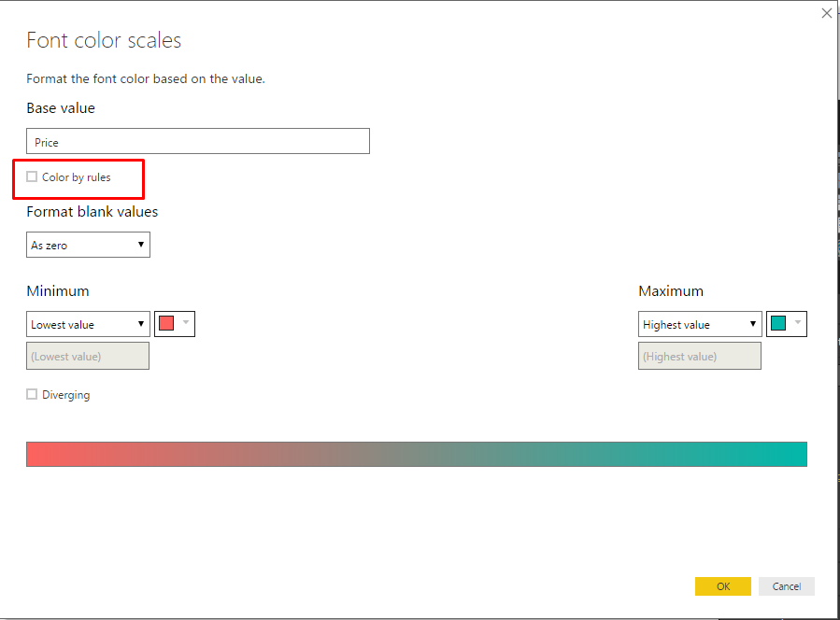Image resolution: width=840 pixels, height=620 pixels.
Task: Click the Maximum section heading
Action: pyautogui.click(x=671, y=291)
